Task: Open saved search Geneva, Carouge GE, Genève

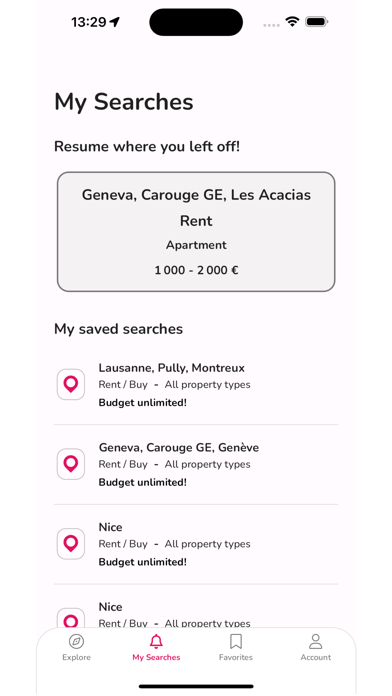Action: coord(196,464)
